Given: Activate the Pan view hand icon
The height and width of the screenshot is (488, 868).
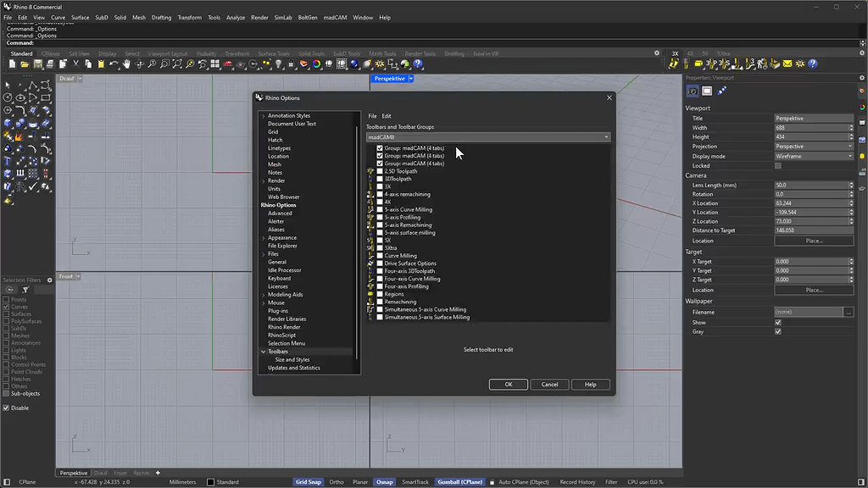Looking at the screenshot, I should 127,64.
